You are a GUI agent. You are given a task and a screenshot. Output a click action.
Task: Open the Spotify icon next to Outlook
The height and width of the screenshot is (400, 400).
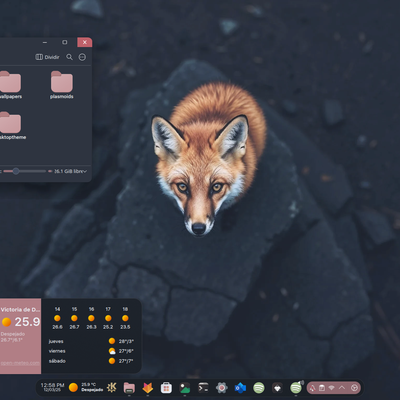point(259,388)
